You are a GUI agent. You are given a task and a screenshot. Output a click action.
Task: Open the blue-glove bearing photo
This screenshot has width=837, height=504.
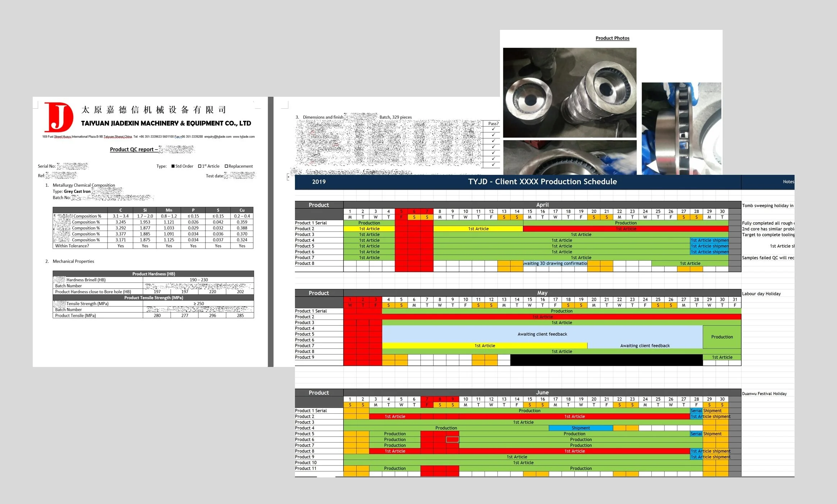pos(681,128)
